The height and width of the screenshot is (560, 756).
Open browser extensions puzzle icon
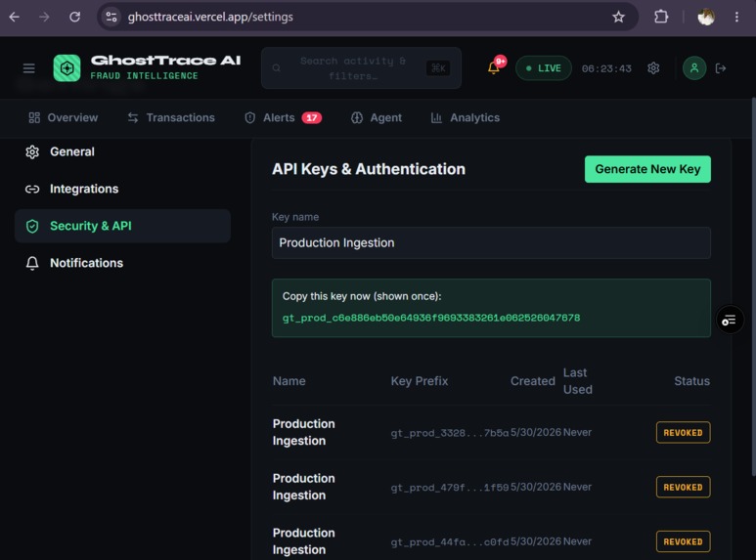click(661, 17)
